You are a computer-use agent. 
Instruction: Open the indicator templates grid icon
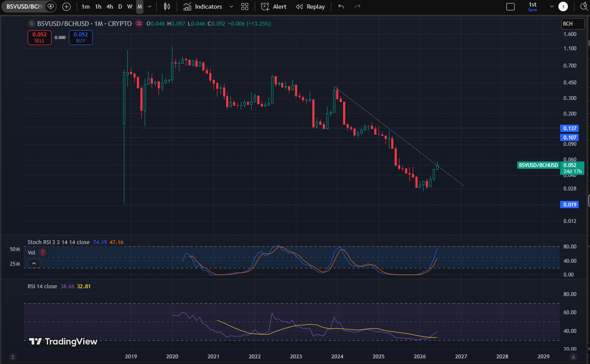tap(245, 7)
